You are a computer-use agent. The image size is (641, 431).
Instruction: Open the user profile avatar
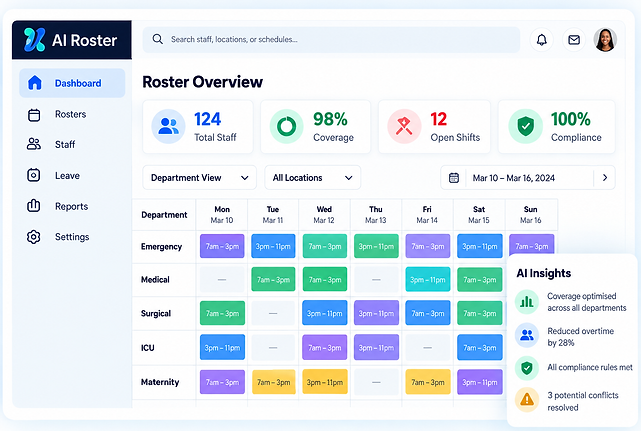(605, 40)
